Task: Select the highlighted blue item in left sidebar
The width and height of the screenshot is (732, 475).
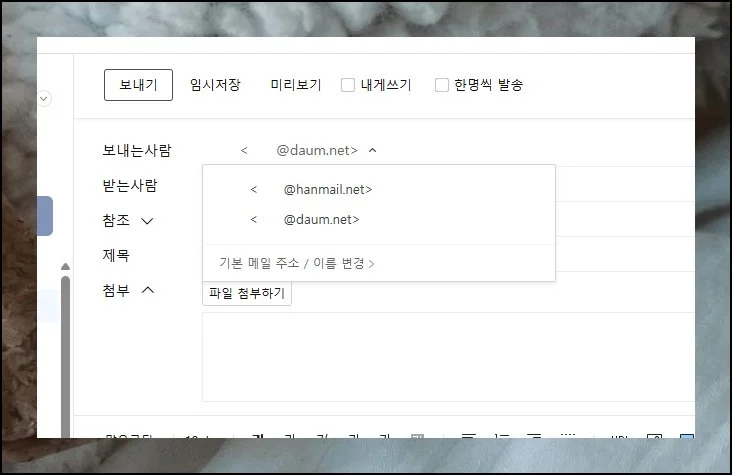Action: (45, 216)
